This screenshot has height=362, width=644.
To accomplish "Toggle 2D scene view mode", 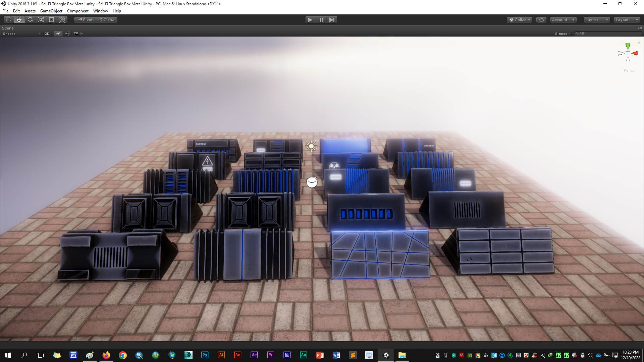I will (x=47, y=34).
